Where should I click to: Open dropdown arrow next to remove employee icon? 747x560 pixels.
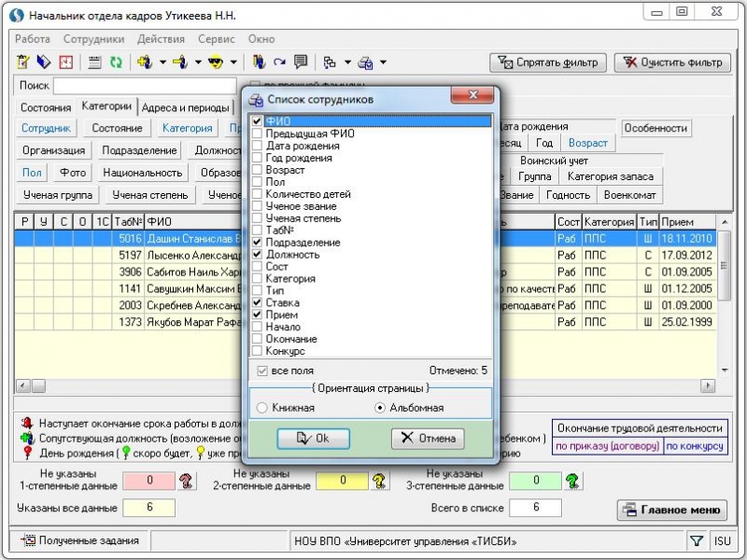point(198,62)
